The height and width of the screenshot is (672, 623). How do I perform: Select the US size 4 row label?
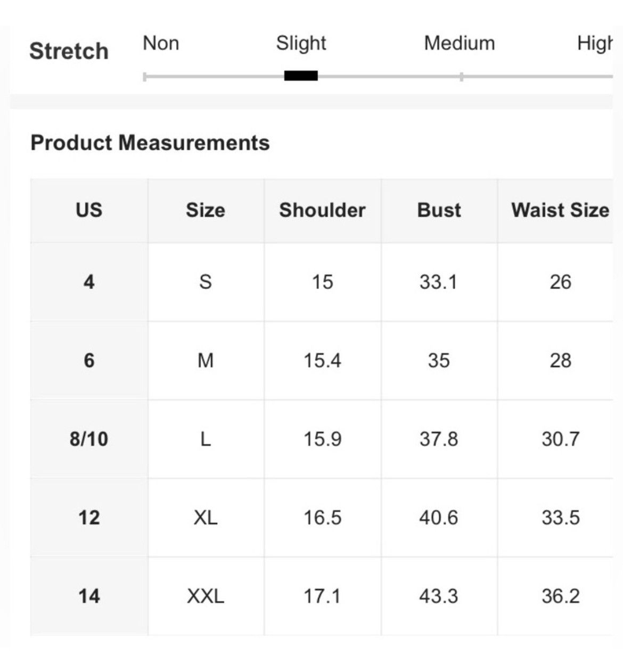pos(89,281)
